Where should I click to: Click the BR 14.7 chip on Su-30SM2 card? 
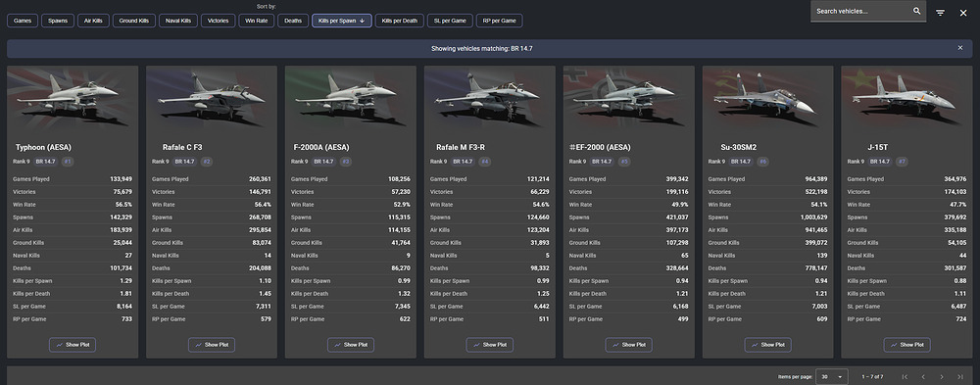click(x=741, y=162)
